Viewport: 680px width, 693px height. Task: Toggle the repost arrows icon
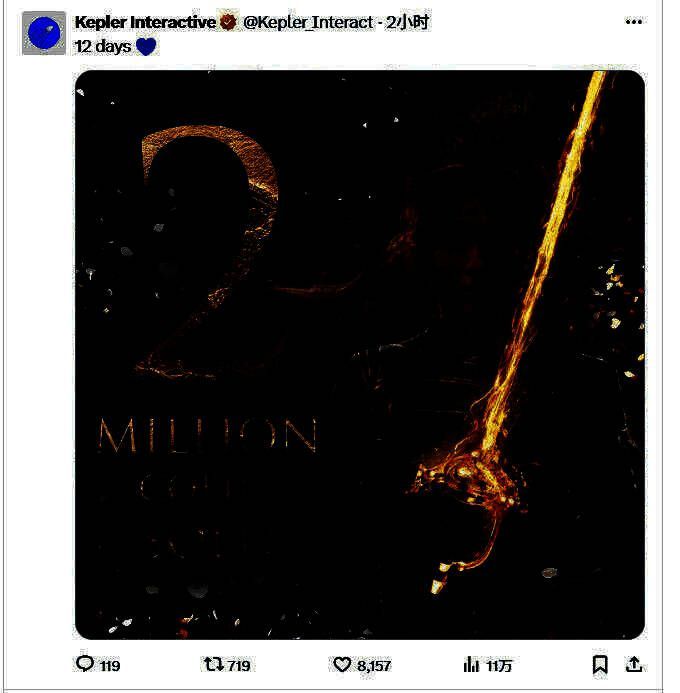coord(214,664)
